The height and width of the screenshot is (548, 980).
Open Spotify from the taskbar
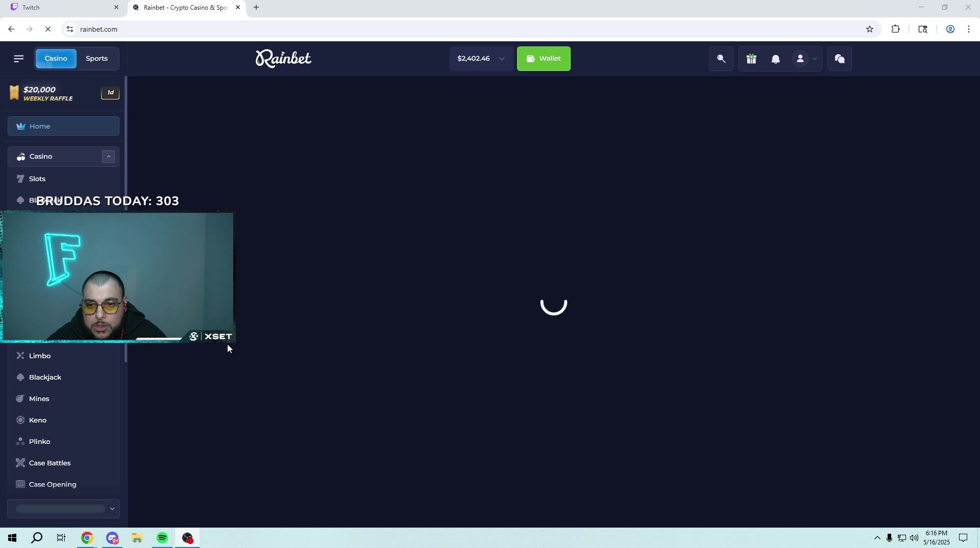coord(162,538)
